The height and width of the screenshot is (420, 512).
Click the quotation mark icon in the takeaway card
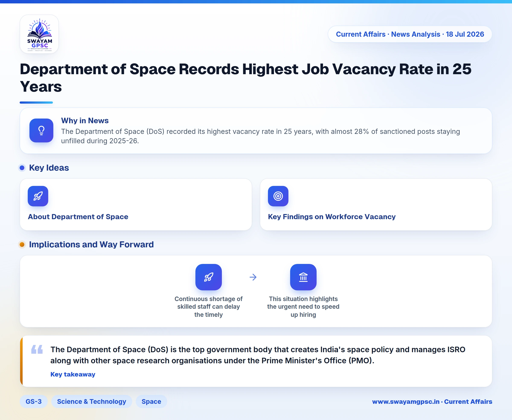pos(37,349)
